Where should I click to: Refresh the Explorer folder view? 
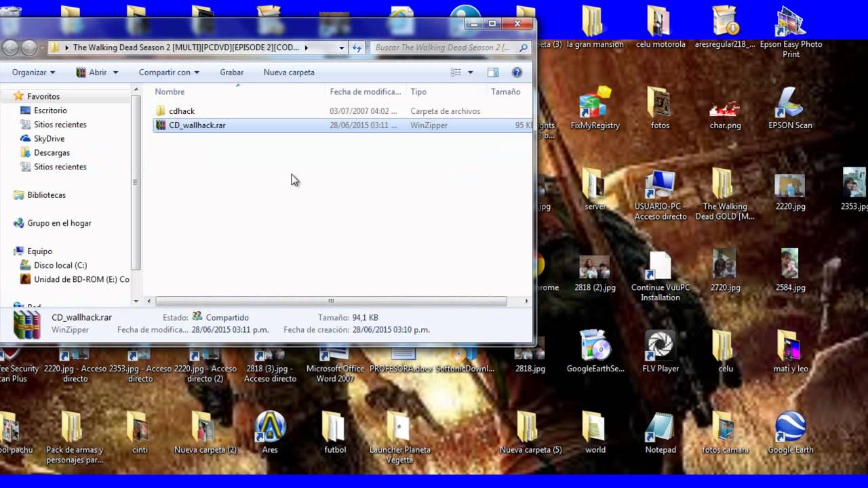pyautogui.click(x=357, y=48)
